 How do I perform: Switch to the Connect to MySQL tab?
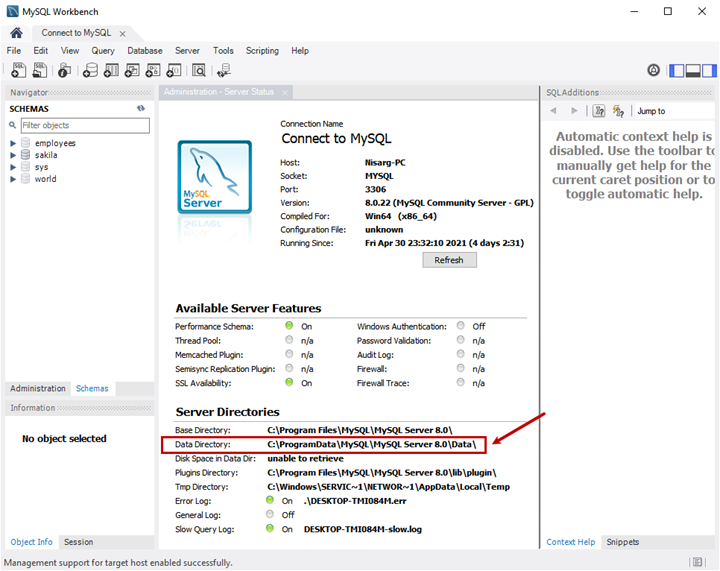pos(76,33)
